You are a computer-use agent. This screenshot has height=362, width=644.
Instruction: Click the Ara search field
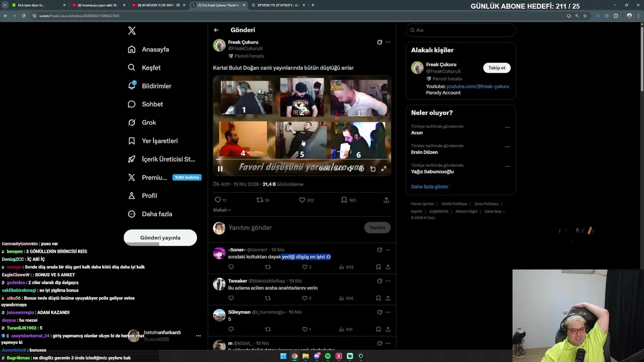[461, 30]
